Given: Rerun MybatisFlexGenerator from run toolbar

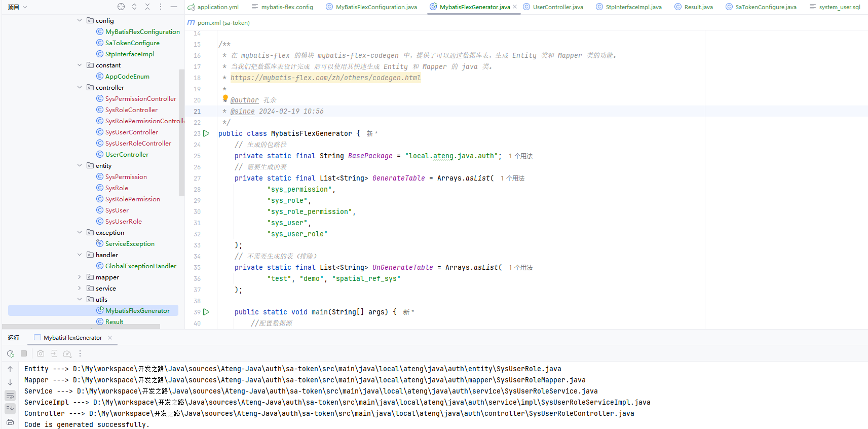Looking at the screenshot, I should [11, 353].
